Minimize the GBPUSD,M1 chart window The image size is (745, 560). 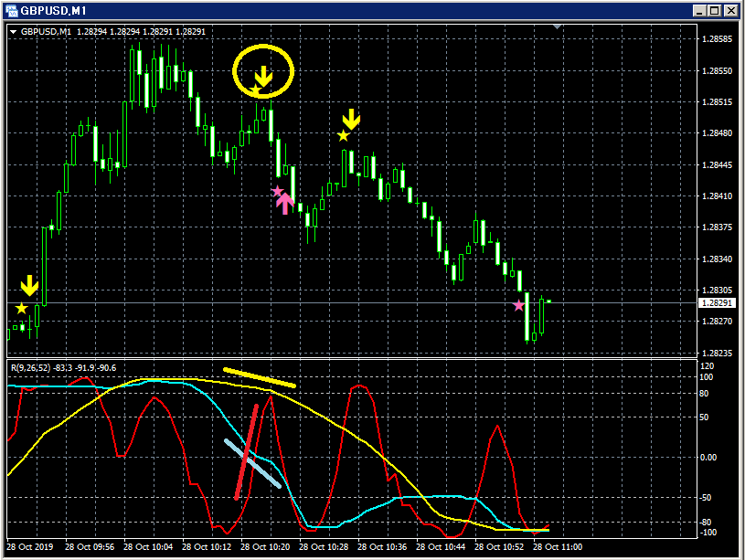pos(699,10)
